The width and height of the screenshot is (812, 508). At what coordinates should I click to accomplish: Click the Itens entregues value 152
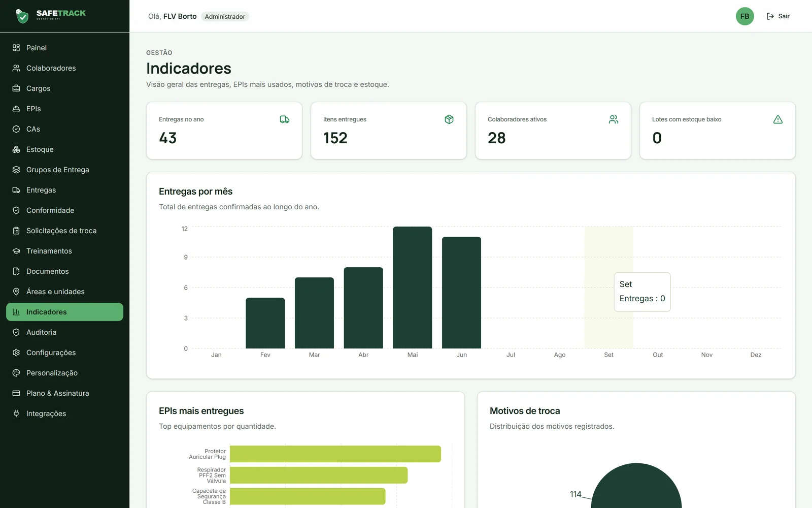tap(335, 138)
